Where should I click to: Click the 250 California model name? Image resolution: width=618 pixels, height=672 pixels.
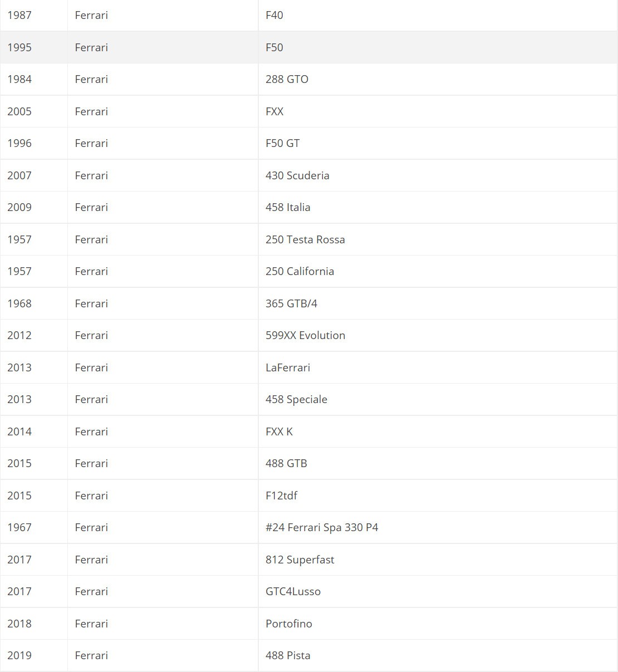300,271
